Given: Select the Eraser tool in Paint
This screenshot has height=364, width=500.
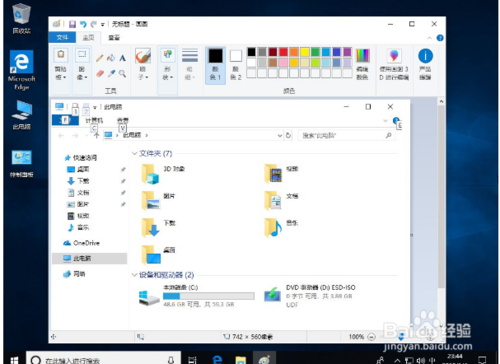Looking at the screenshot, I should click(x=100, y=73).
